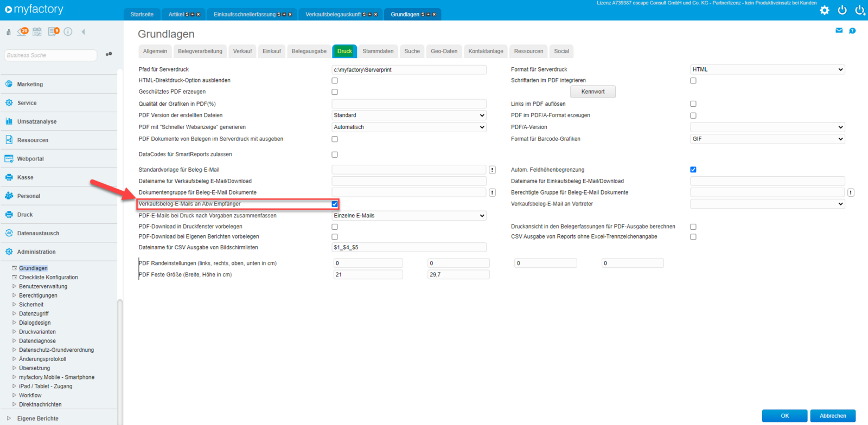Open Format für Barcode-Grafiken dropdown

[768, 139]
